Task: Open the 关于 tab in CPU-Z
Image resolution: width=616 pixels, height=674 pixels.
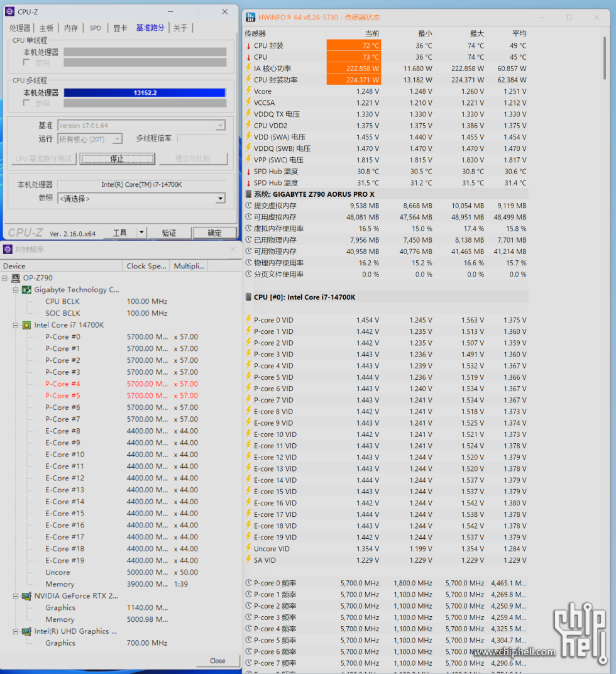Action: pos(180,28)
